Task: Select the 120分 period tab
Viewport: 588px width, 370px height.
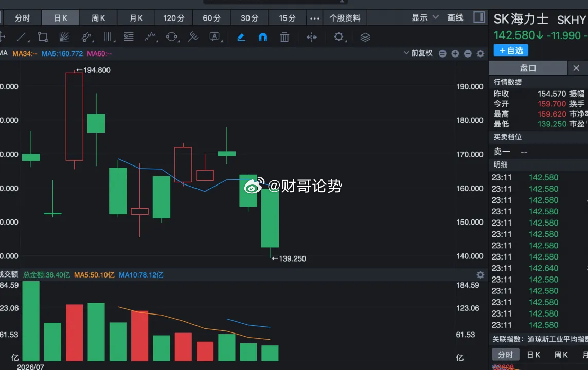Action: pos(174,18)
